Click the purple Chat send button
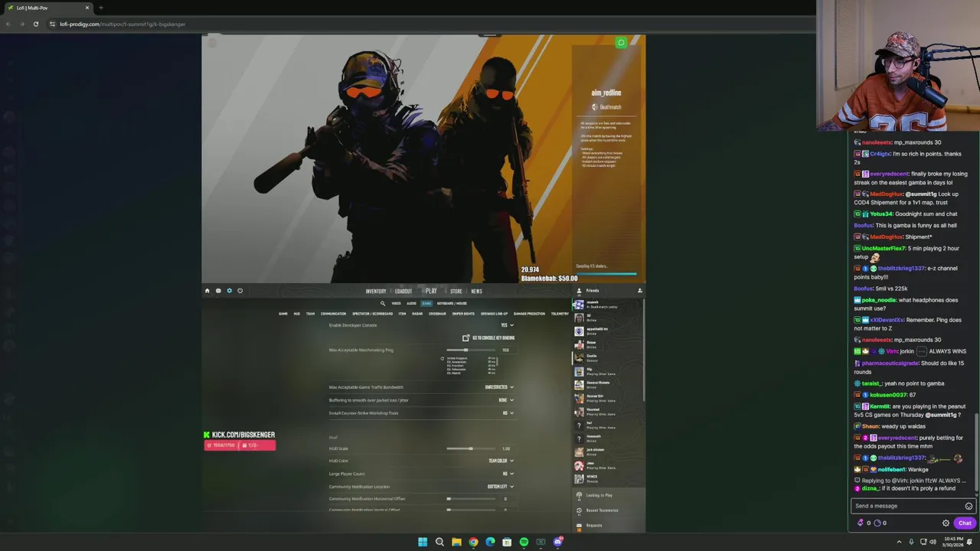The height and width of the screenshot is (551, 980). tap(965, 523)
